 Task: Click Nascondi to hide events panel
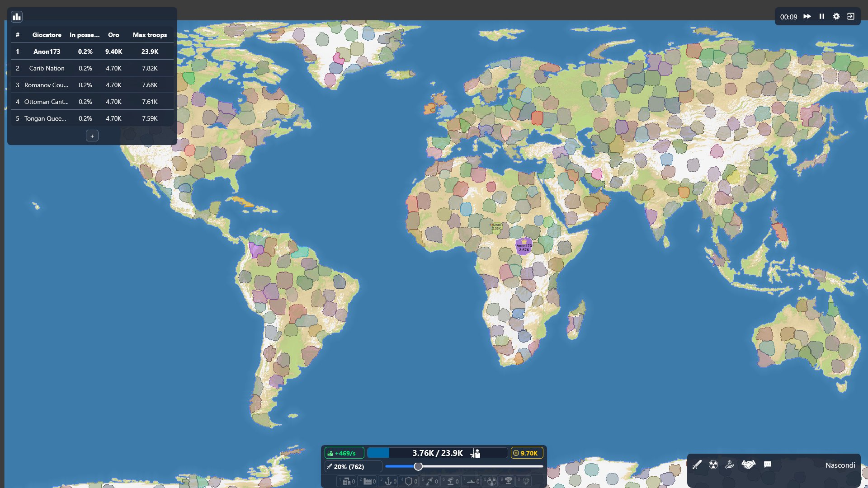pos(840,465)
